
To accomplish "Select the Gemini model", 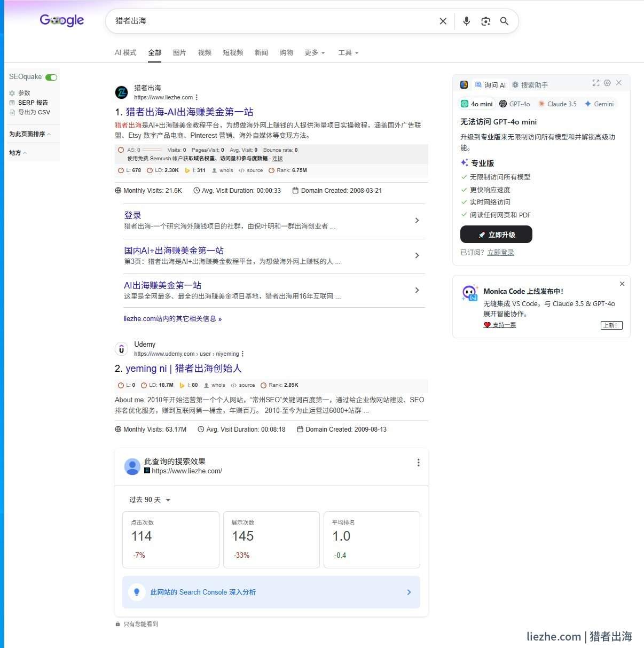I will [599, 104].
